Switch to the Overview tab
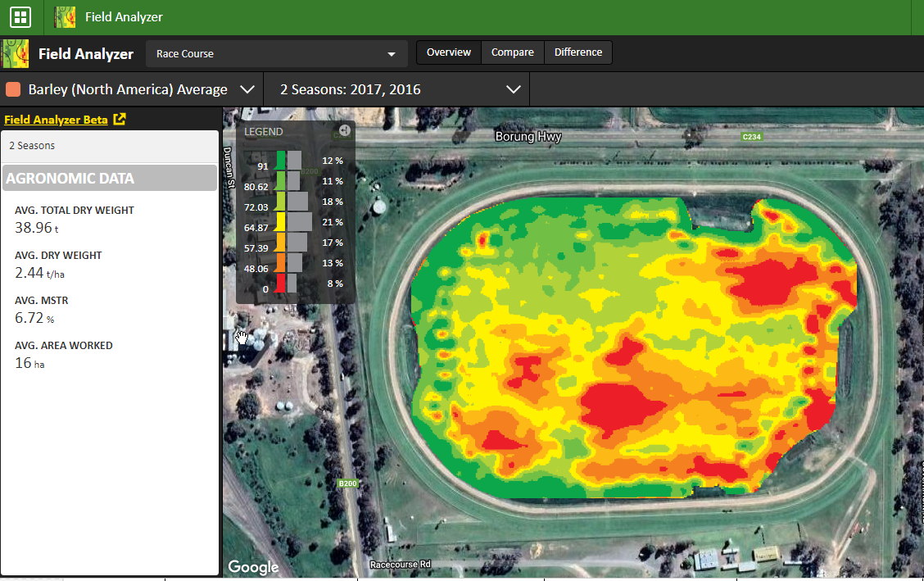This screenshot has height=581, width=924. [x=449, y=52]
